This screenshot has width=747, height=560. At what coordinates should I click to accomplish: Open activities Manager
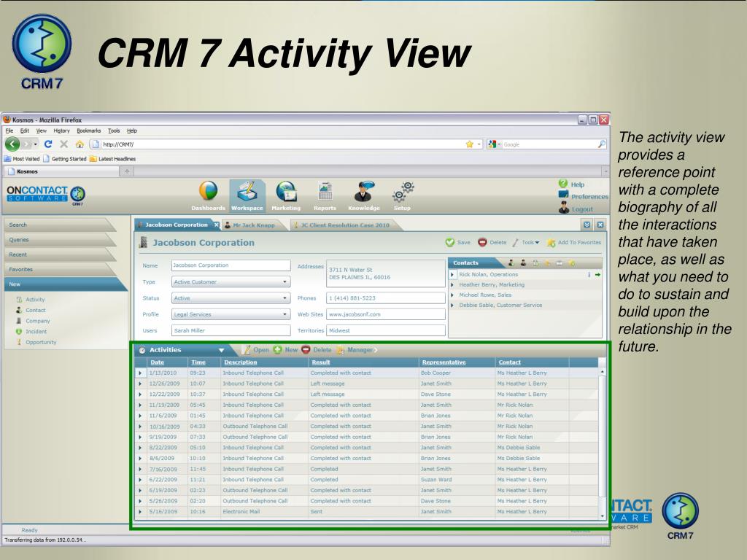[x=355, y=350]
